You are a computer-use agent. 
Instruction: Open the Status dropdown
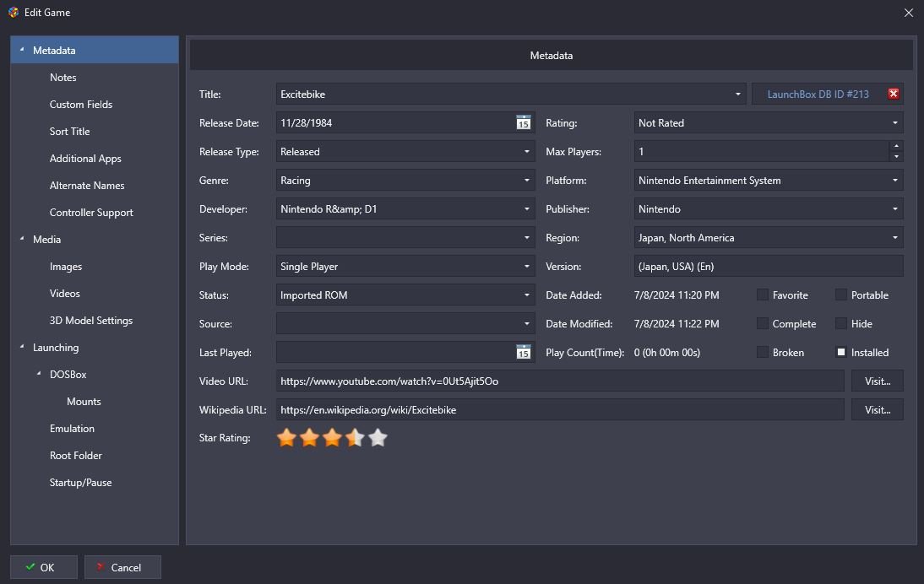point(527,295)
